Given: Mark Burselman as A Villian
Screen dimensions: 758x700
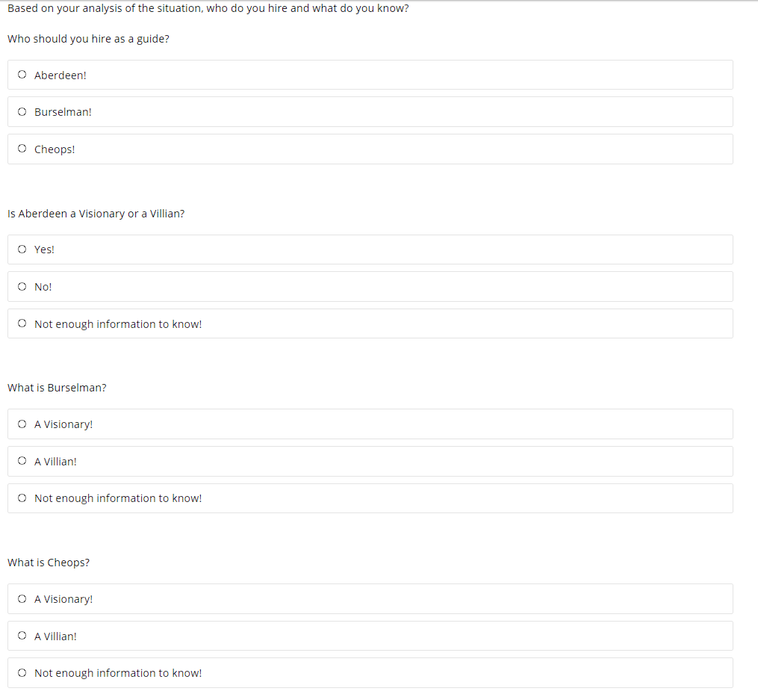Looking at the screenshot, I should [x=22, y=460].
